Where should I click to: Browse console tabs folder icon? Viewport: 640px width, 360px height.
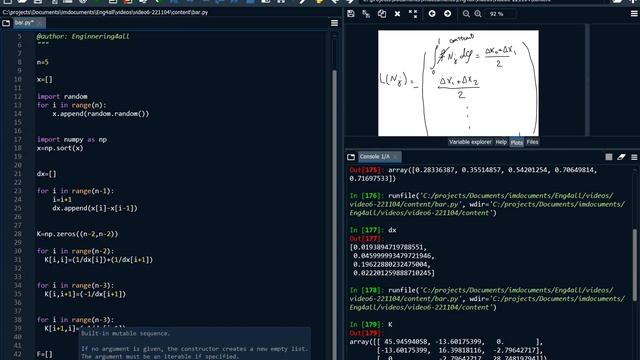pyautogui.click(x=351, y=157)
